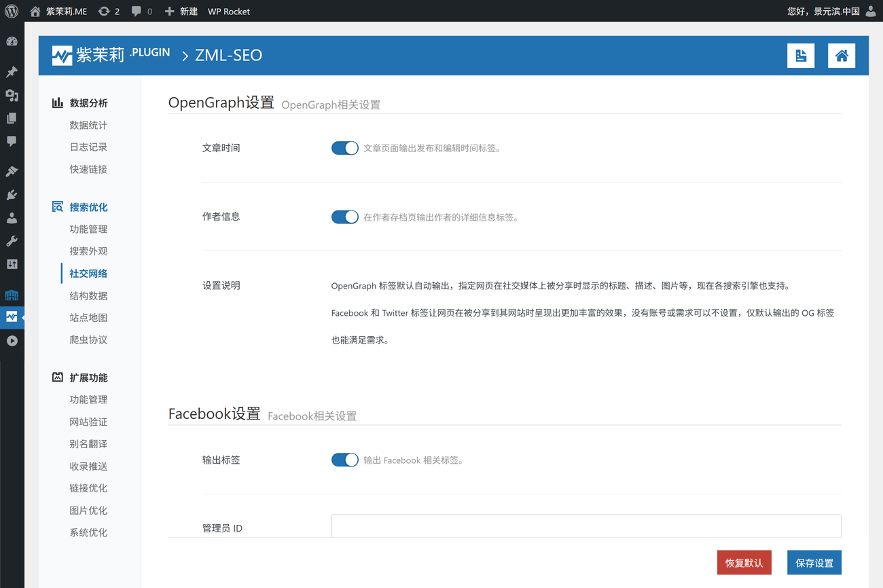Click the 数据分析 bar chart icon
Viewport: 883px width, 588px height.
[58, 103]
